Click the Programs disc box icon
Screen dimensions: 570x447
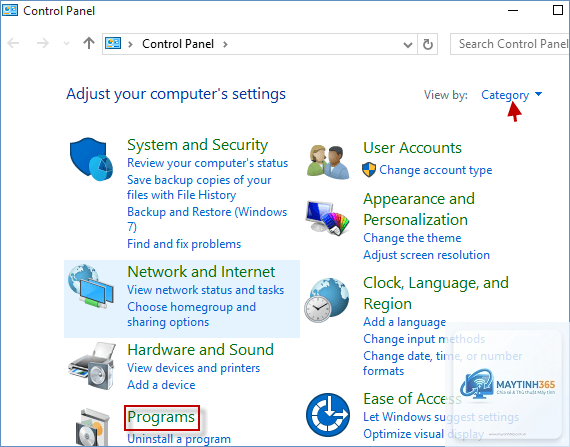(93, 427)
